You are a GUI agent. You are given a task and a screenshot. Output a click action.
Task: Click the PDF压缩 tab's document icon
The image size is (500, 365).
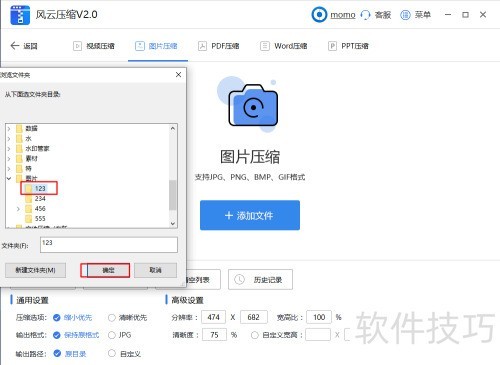point(202,46)
